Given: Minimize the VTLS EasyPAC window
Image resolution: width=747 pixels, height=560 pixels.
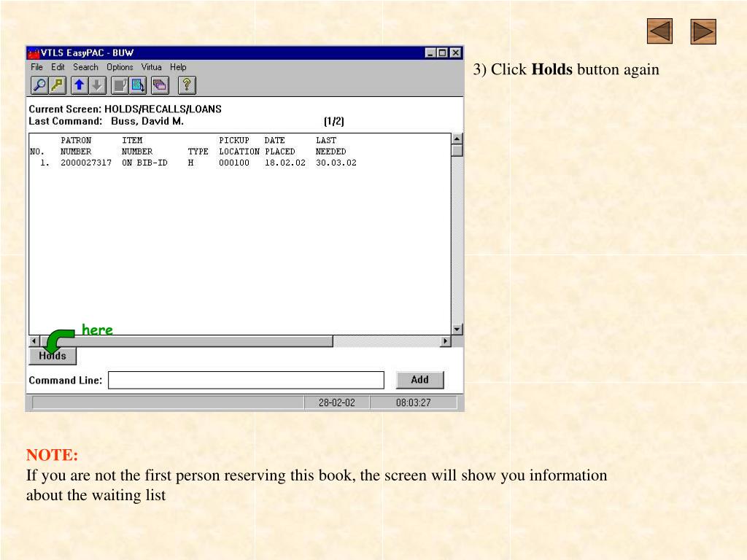Looking at the screenshot, I should (x=430, y=52).
